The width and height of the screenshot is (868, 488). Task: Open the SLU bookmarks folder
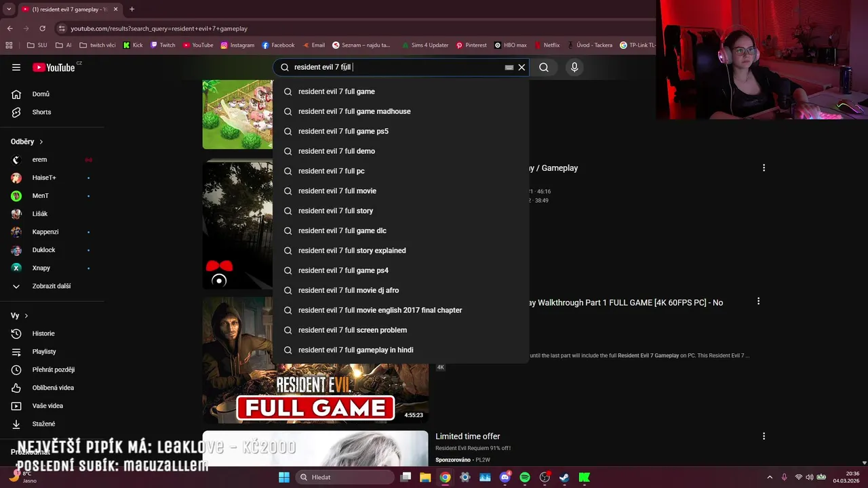click(x=37, y=45)
